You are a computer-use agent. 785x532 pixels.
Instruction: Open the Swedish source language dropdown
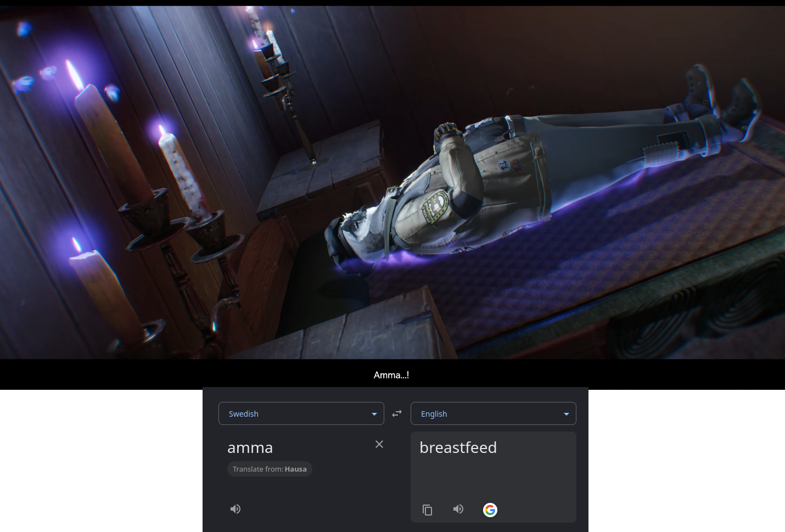click(301, 413)
